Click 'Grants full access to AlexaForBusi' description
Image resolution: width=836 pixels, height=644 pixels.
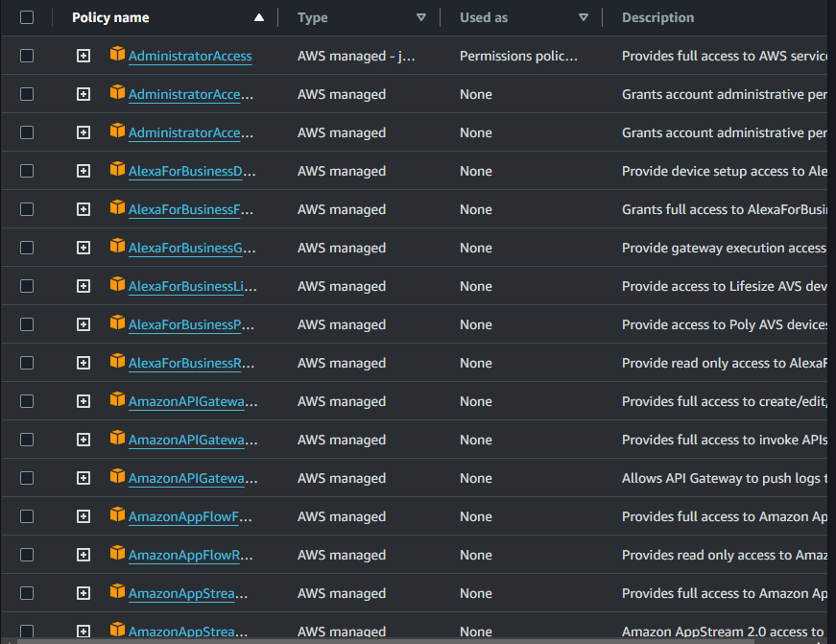pos(725,209)
